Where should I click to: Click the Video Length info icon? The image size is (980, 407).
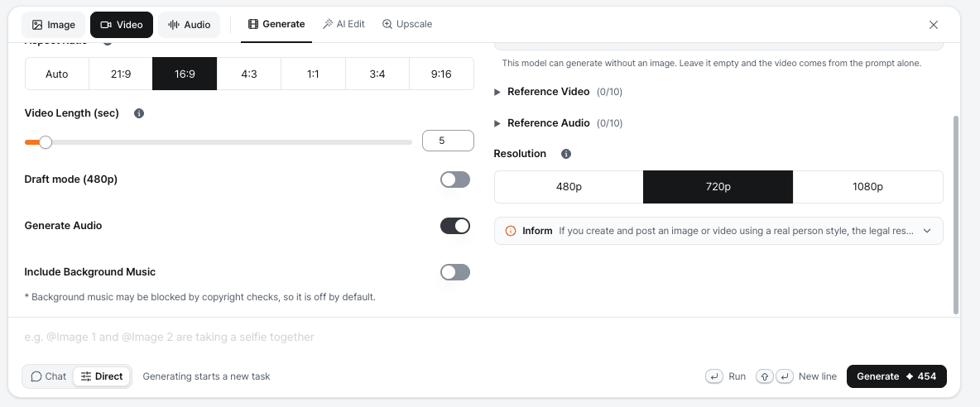[139, 113]
